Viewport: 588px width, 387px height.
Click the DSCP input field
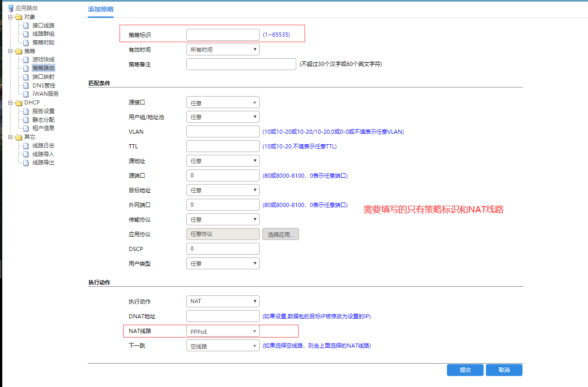pos(223,249)
